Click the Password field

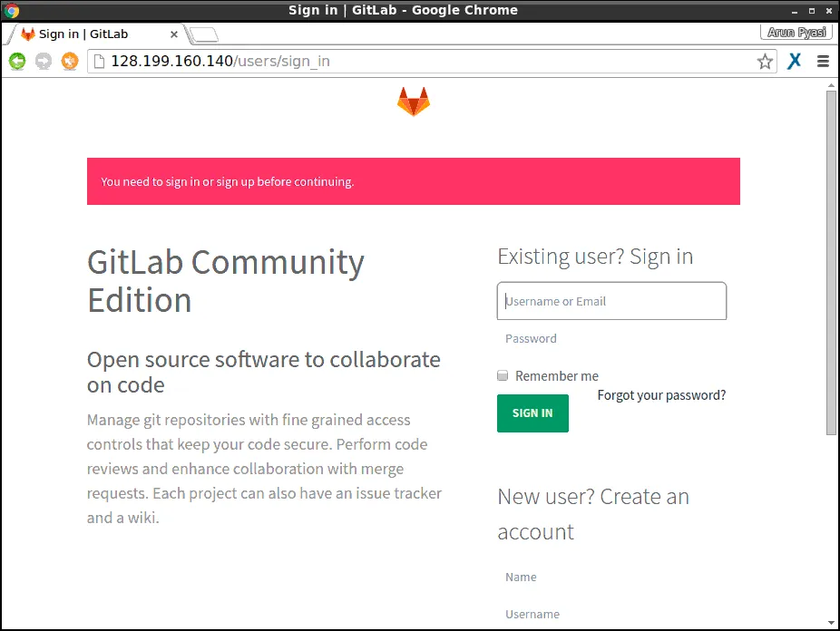point(611,338)
